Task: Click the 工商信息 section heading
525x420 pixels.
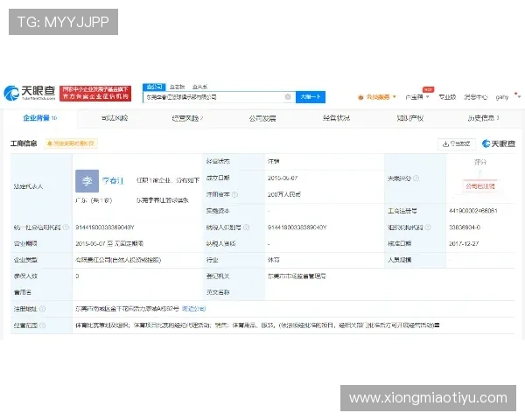Action: [24, 143]
